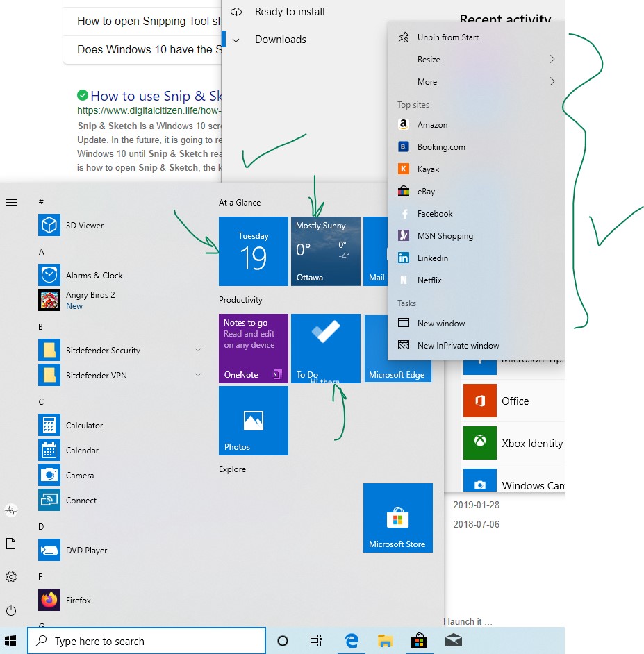Open Netflix from Top sites
The height and width of the screenshot is (654, 644).
tap(476, 280)
